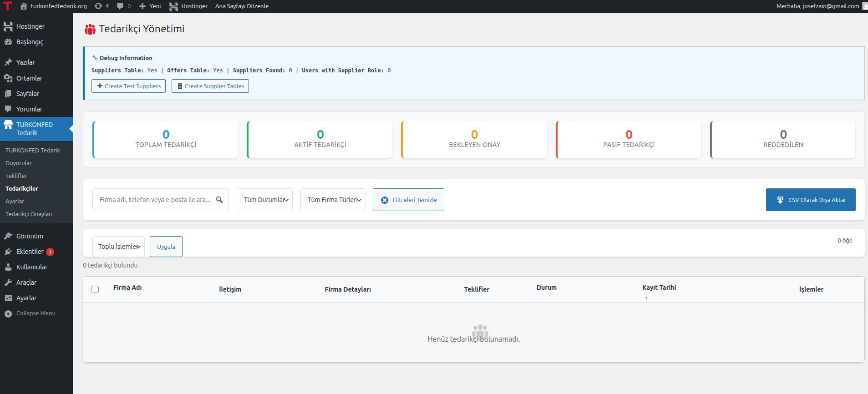Open Ayarlar submenu under TURKONFED
Viewport: 868px width, 394px height.
(15, 201)
